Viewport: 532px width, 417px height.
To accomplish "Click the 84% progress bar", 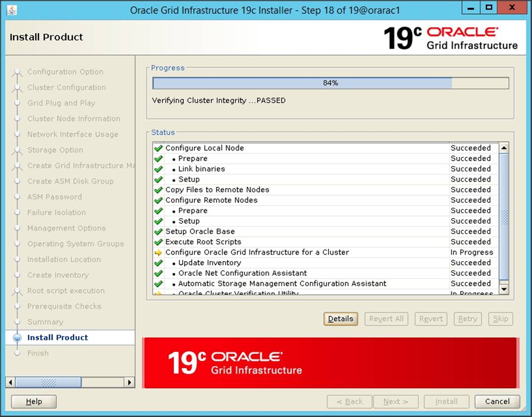I will pyautogui.click(x=330, y=82).
